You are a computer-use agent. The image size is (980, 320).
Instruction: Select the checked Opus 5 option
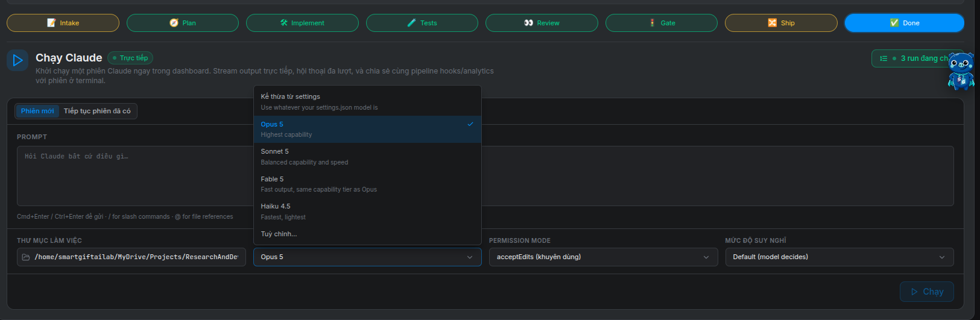point(367,129)
